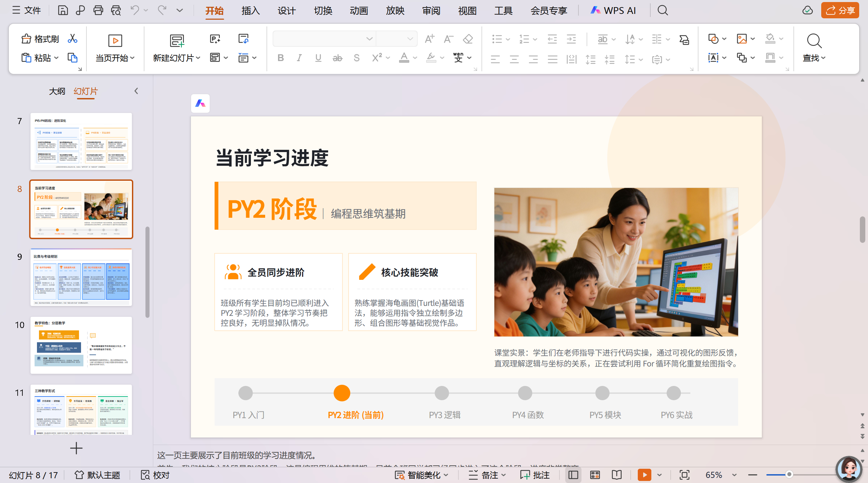Click the Decrease font size icon

coord(449,39)
